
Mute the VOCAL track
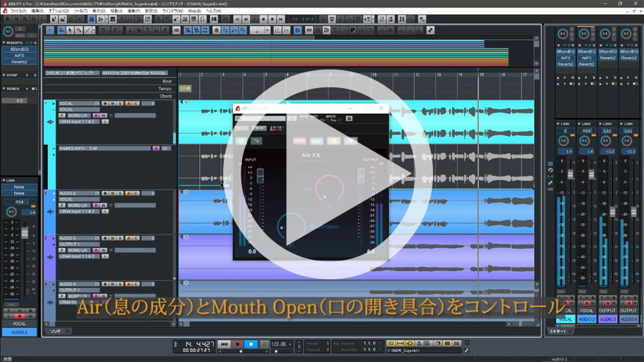113,103
